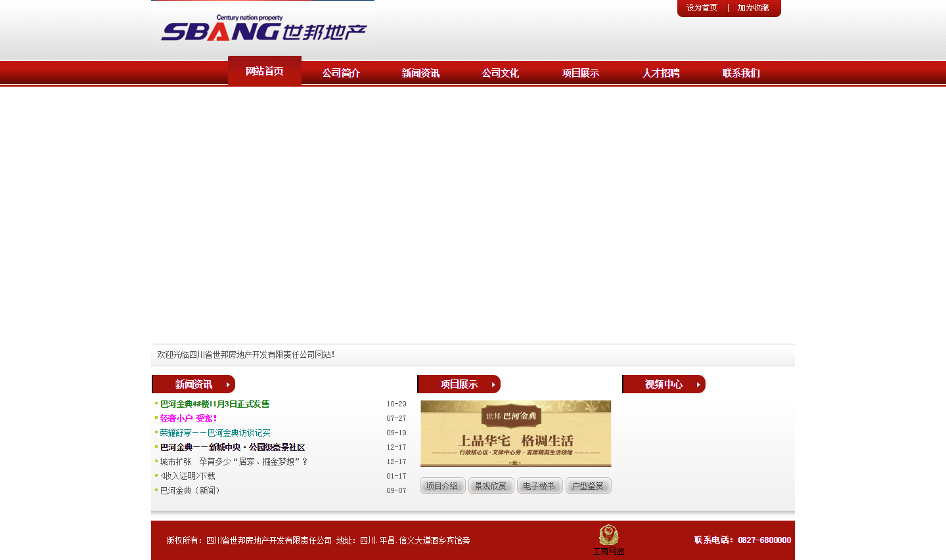This screenshot has height=560, width=946.
Task: Expand the 新闻资讯 section arrow
Action: tap(228, 385)
